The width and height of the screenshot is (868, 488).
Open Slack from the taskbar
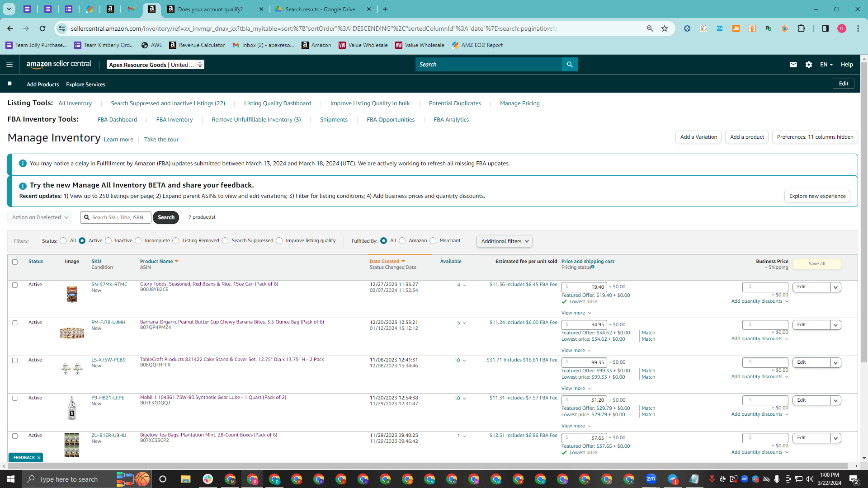pos(208,479)
